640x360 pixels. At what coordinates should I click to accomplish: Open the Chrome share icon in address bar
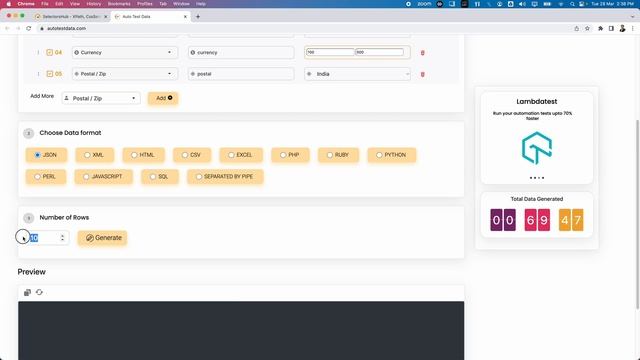click(x=576, y=28)
